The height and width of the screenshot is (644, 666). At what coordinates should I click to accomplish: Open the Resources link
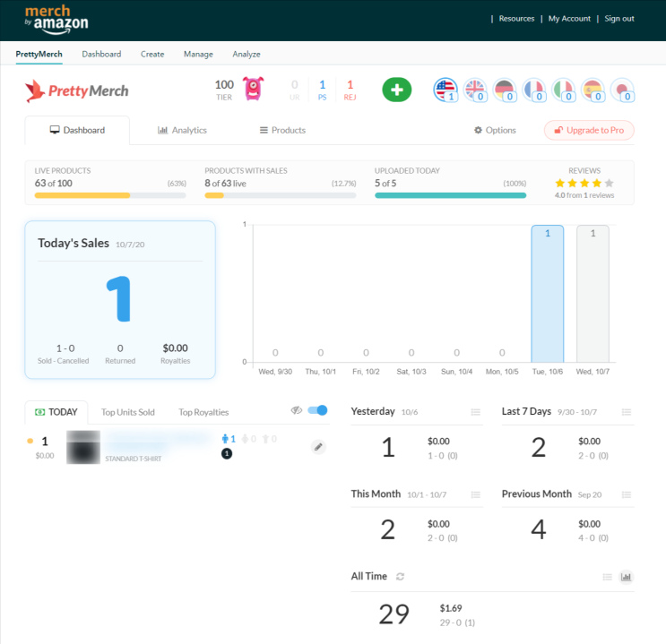click(x=516, y=19)
